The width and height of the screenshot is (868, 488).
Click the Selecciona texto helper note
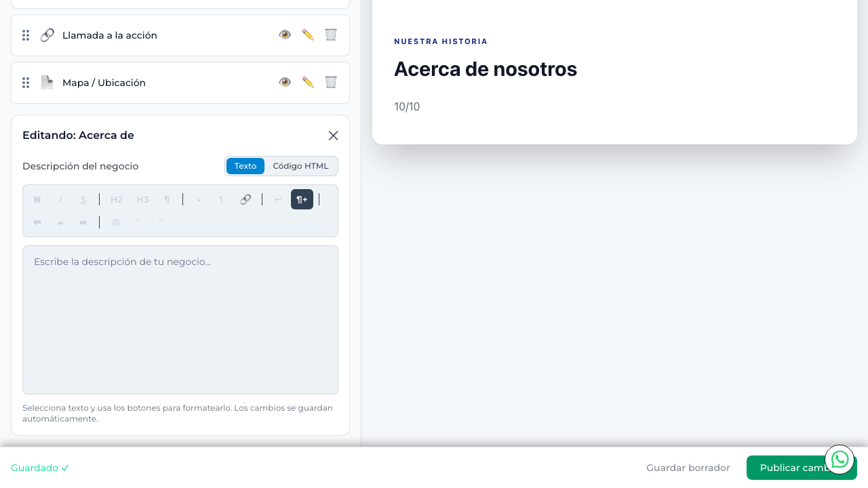click(178, 413)
